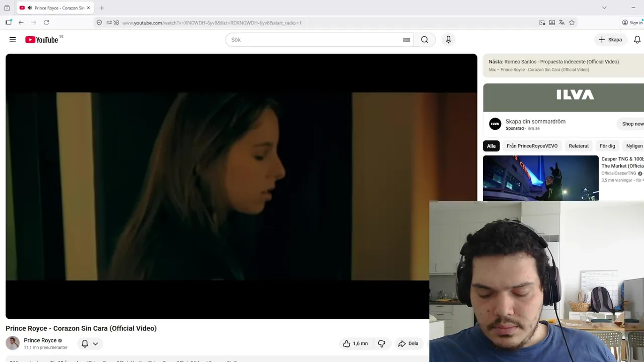Viewport: 644px width, 362px height.
Task: Like the video with thumbs up
Action: tap(355, 343)
